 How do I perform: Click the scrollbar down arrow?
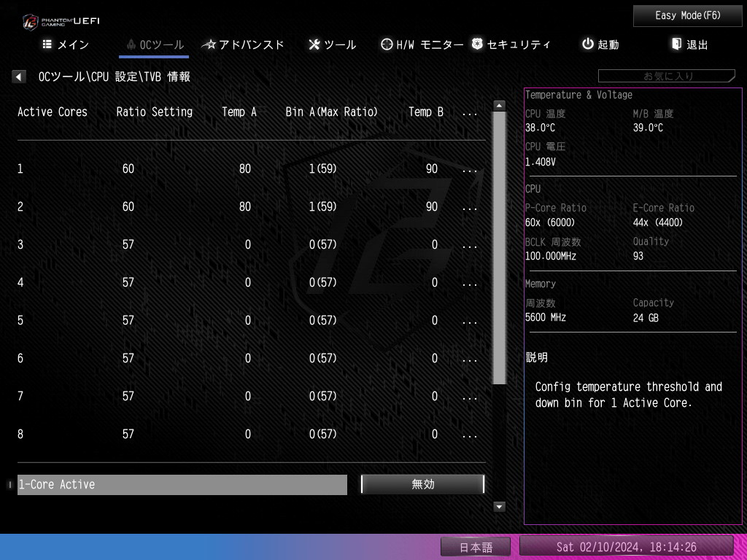(499, 507)
